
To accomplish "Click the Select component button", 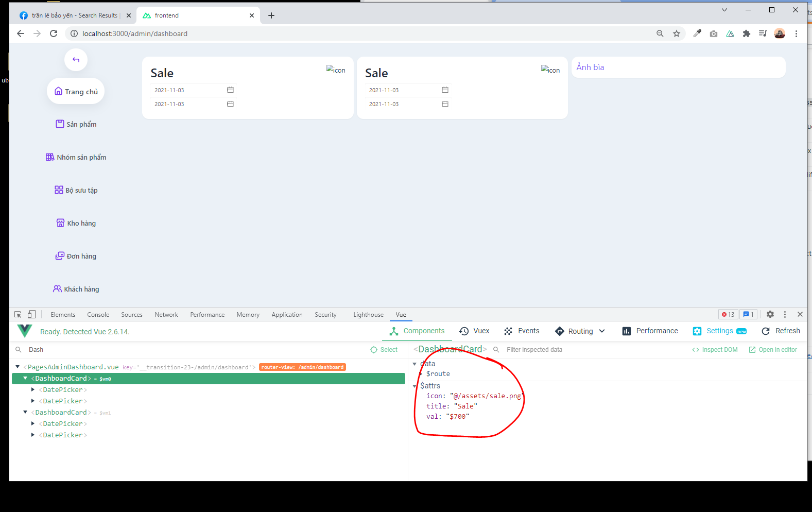I will click(x=384, y=350).
